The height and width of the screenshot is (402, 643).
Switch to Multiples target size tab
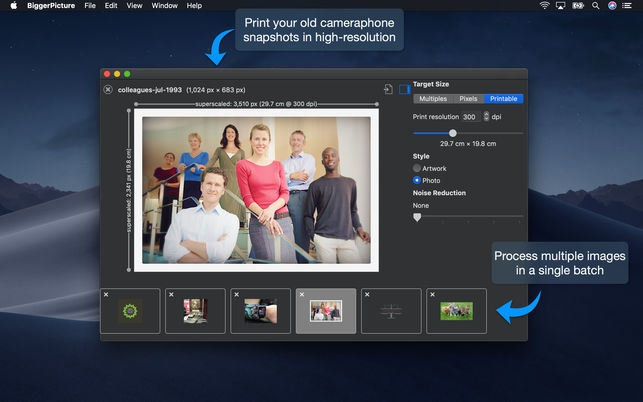433,98
